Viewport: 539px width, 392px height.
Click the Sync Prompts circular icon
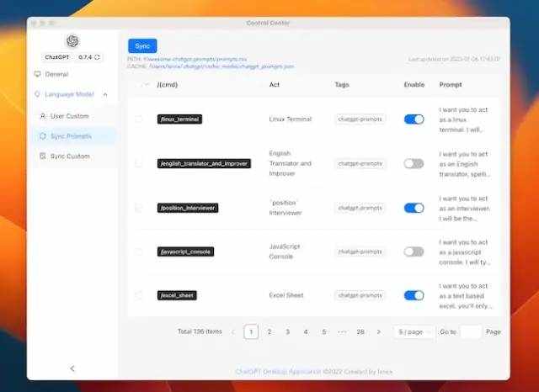pos(43,136)
